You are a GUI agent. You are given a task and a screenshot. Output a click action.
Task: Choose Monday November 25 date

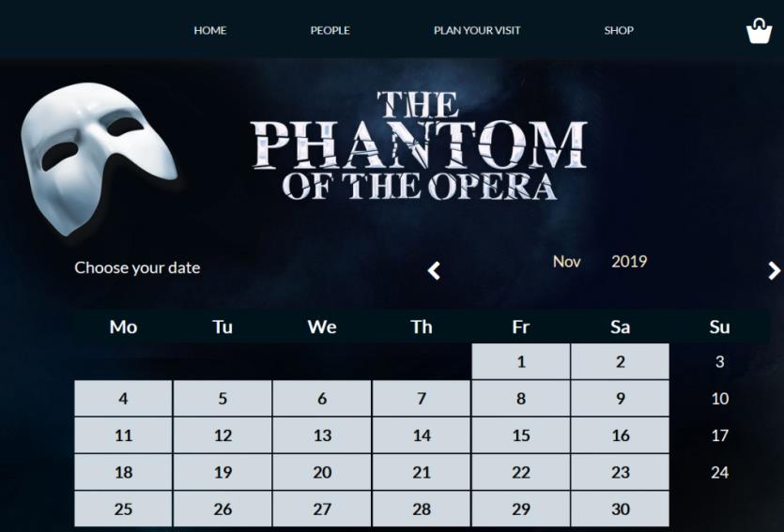[x=123, y=509]
